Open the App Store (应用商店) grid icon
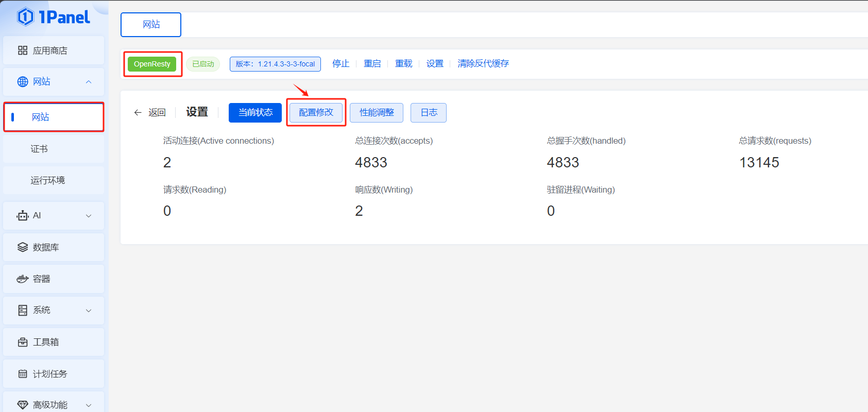The image size is (868, 412). coord(23,50)
